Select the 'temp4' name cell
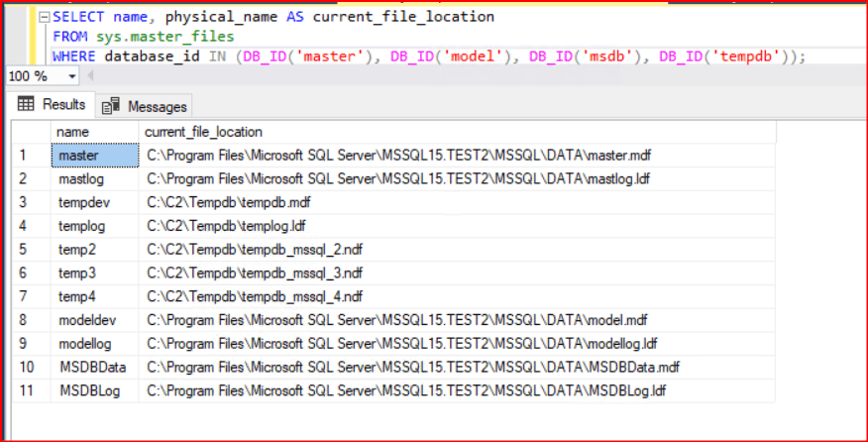868x442 pixels. (94, 296)
